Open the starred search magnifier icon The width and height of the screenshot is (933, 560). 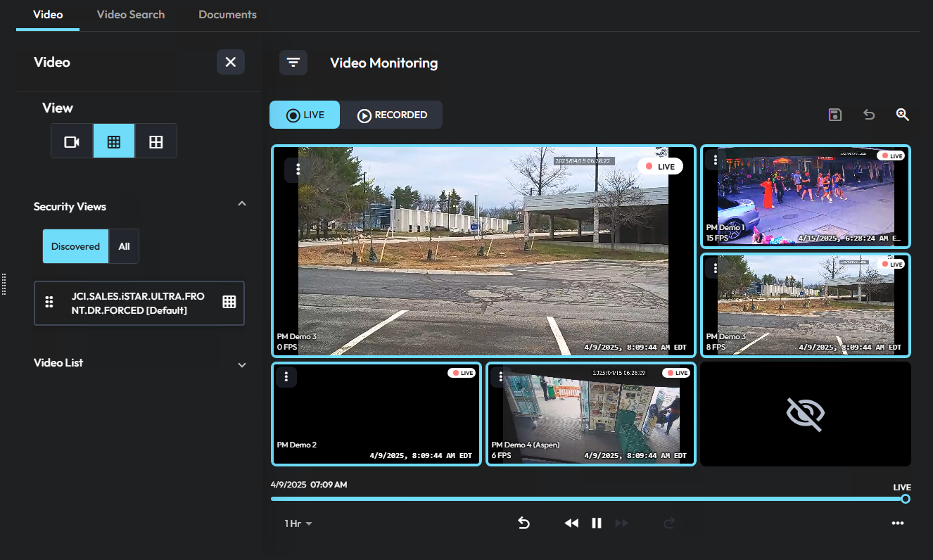903,114
